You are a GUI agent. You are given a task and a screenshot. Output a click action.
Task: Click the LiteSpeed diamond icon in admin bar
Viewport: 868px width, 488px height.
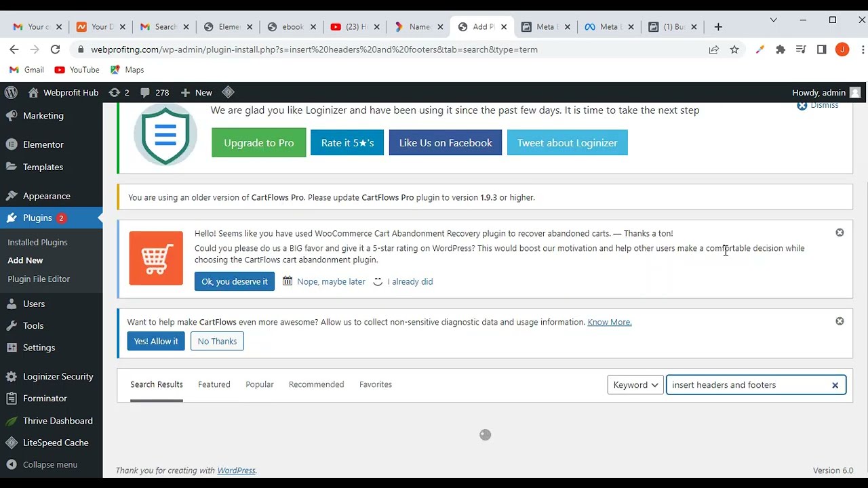coord(228,92)
